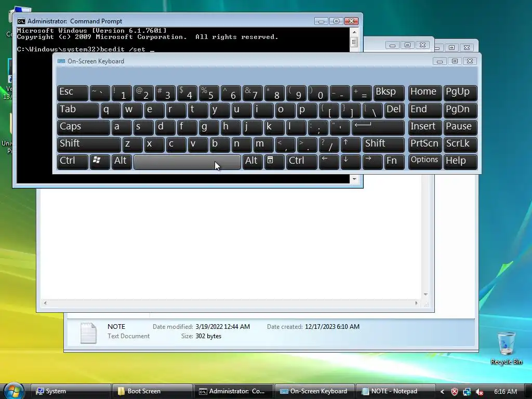Screen dimensions: 532x399
Task: Switch to System taskbar button
Action: [x=71, y=391]
